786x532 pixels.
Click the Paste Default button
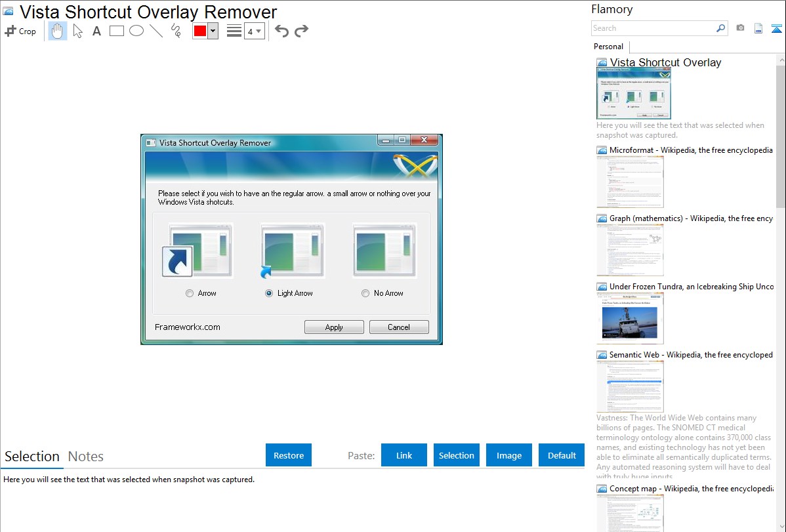coord(562,455)
